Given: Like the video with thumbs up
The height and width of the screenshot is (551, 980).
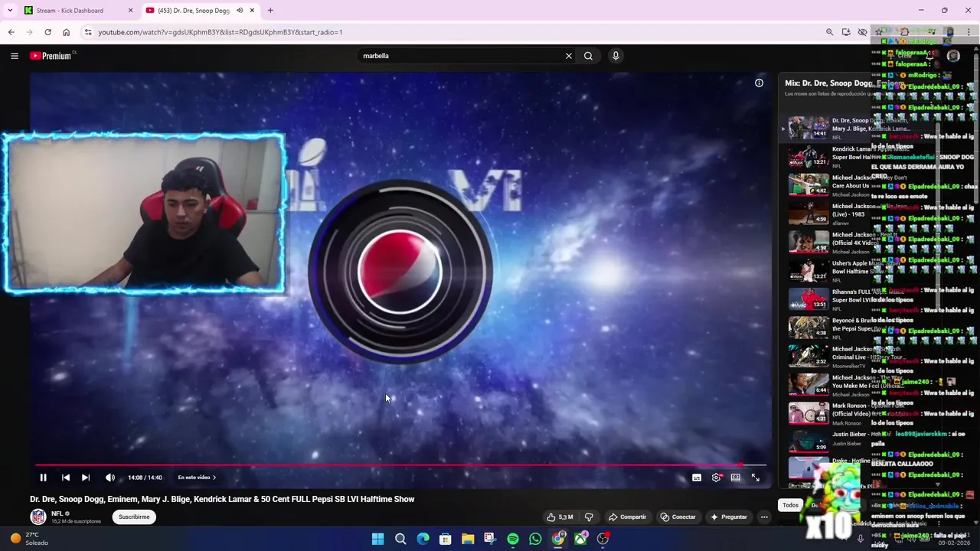Looking at the screenshot, I should tap(560, 517).
